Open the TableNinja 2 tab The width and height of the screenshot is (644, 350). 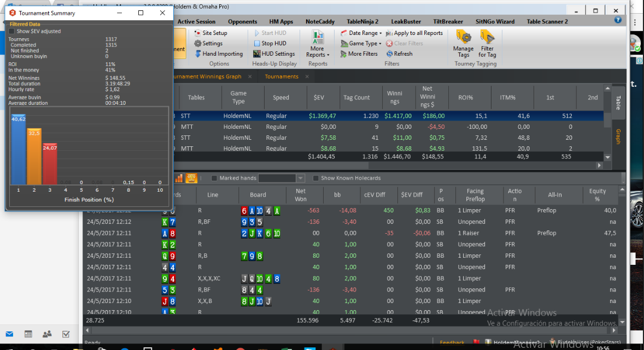[362, 21]
